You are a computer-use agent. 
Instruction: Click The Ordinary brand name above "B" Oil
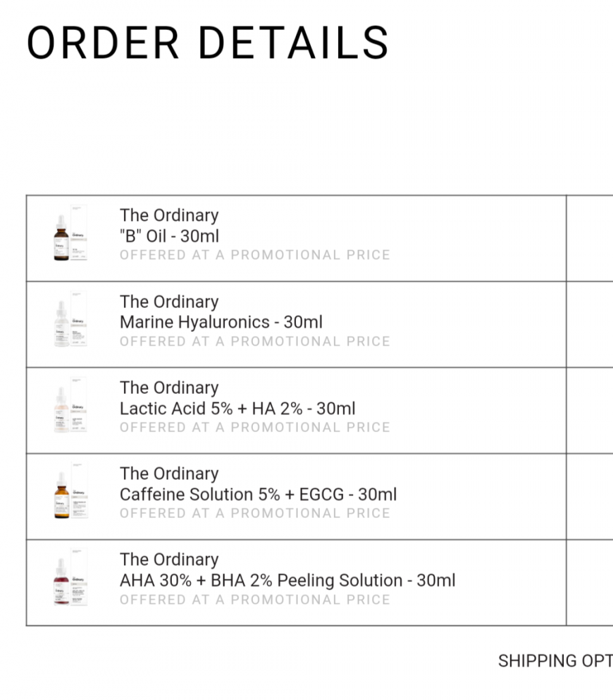pos(169,215)
